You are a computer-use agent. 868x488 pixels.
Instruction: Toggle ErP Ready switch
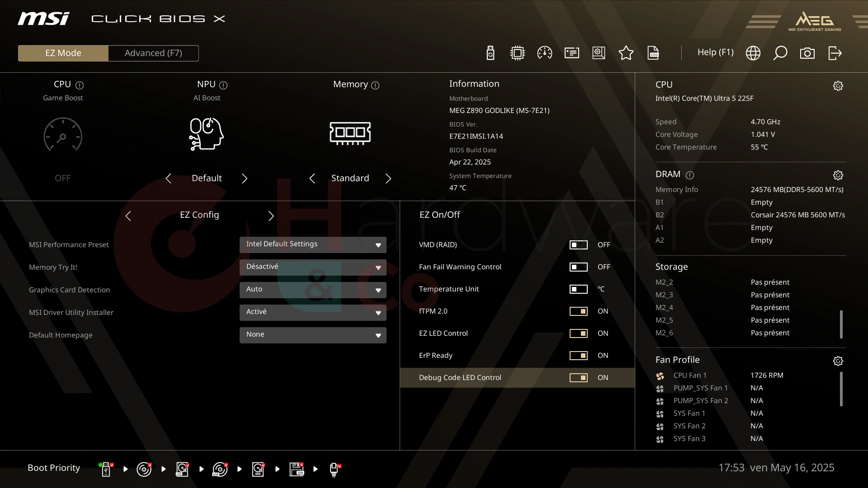(x=578, y=356)
